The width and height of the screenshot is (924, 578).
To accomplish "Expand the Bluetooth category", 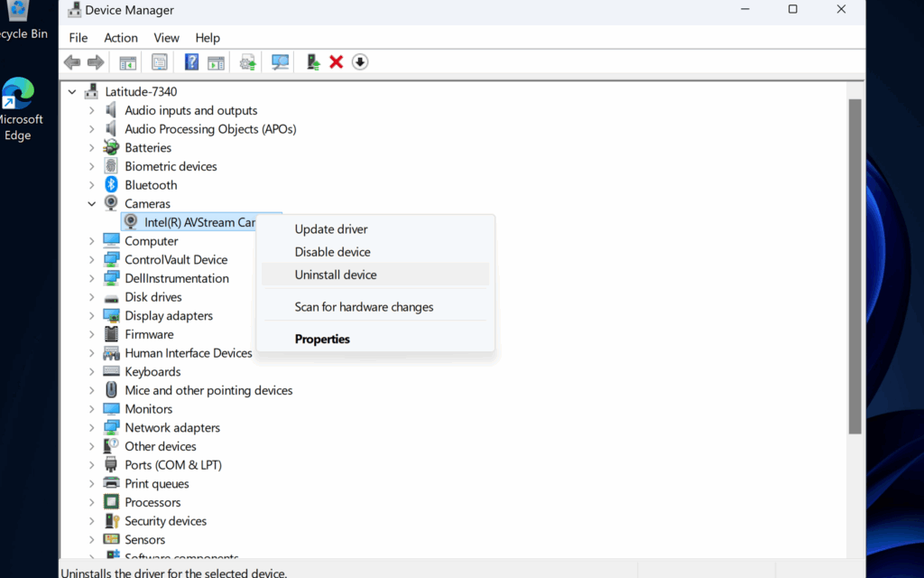I will click(x=91, y=185).
